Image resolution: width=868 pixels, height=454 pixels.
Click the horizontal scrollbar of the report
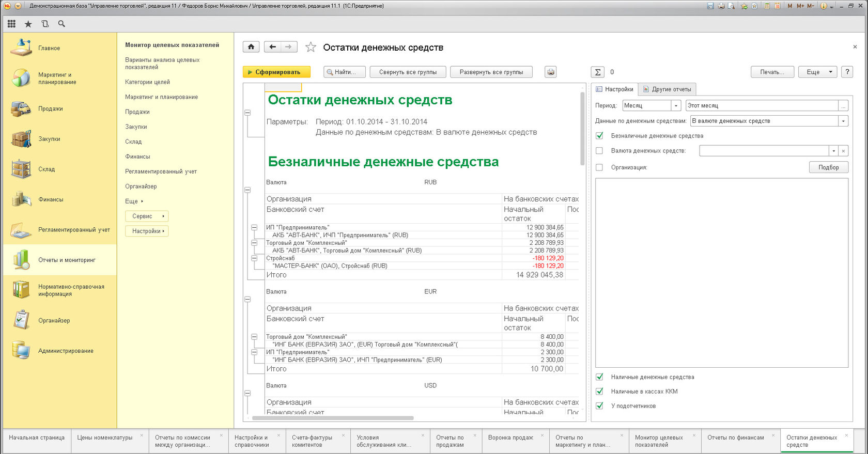[332, 418]
